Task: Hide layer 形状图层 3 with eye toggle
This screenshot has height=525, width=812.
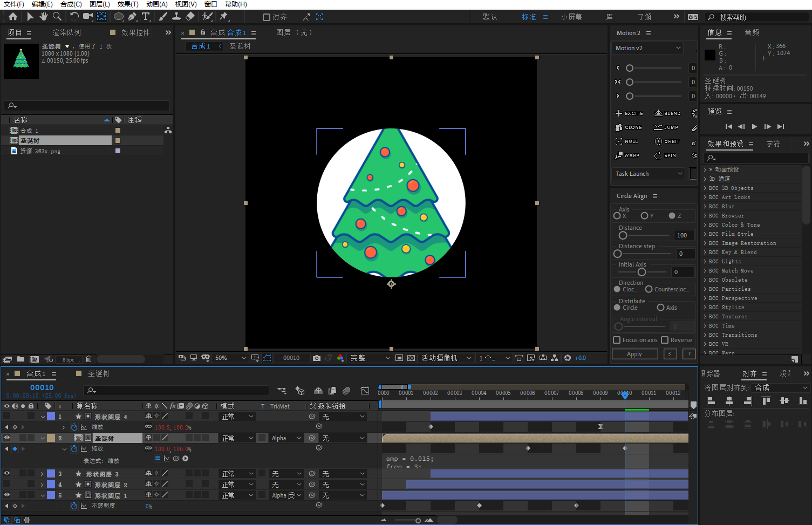Action: point(7,474)
